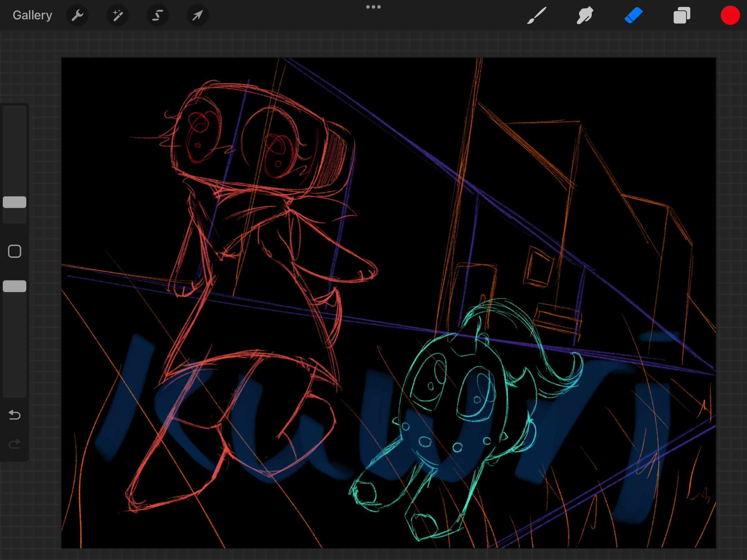
Task: Click the brush opacity slider handle
Action: (15, 286)
